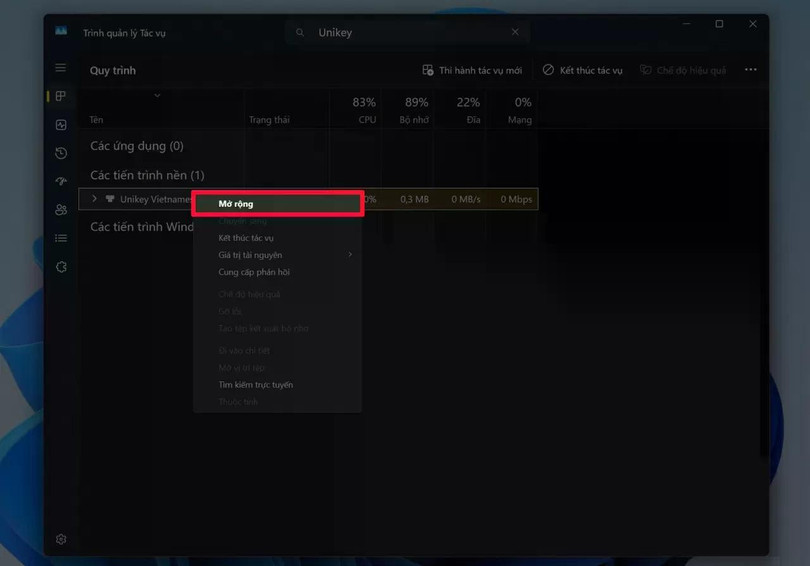Open the App history sidebar icon

tap(61, 153)
